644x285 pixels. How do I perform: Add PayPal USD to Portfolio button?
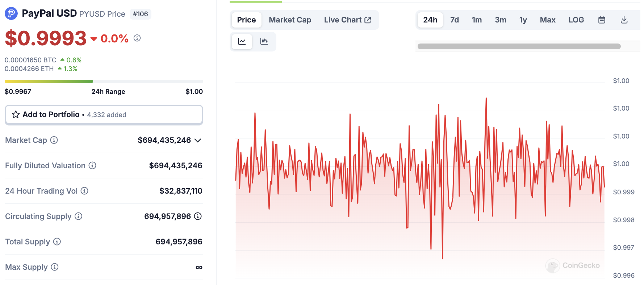click(x=104, y=115)
